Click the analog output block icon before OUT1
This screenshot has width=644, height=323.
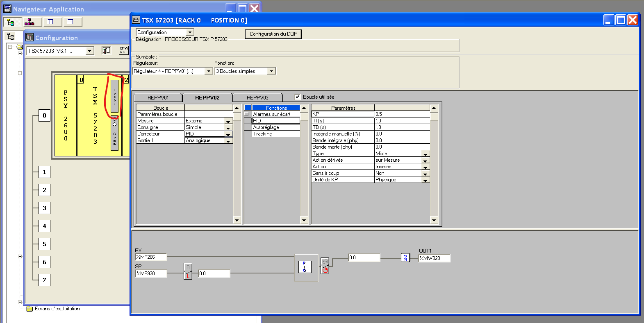pyautogui.click(x=405, y=258)
